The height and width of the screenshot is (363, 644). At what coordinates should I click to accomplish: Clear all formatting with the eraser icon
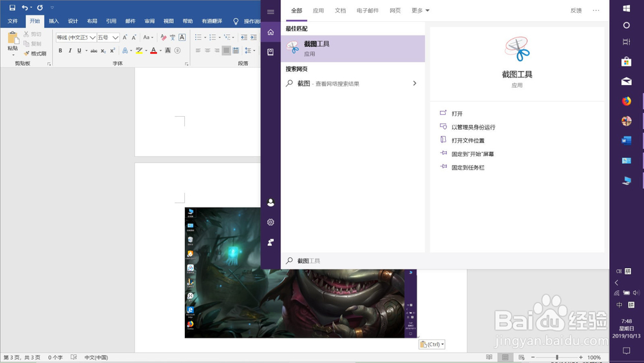[164, 37]
